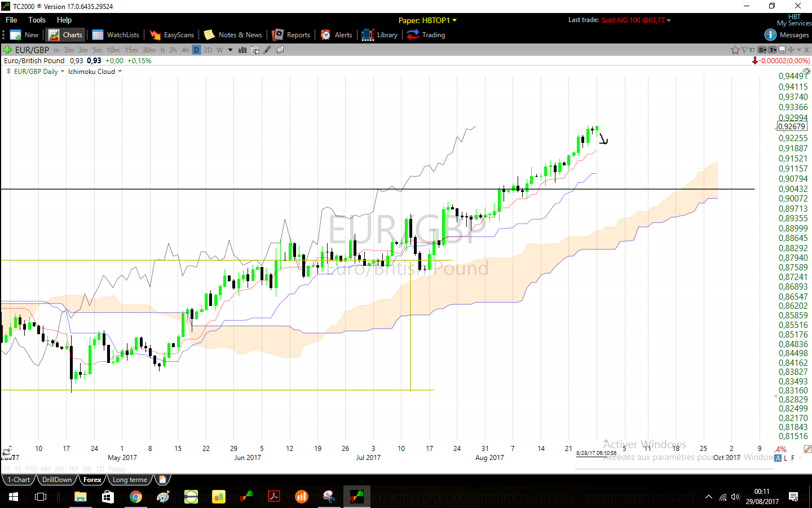Image resolution: width=812 pixels, height=508 pixels.
Task: Click the add indicator bar-chart icon
Action: coord(242,50)
